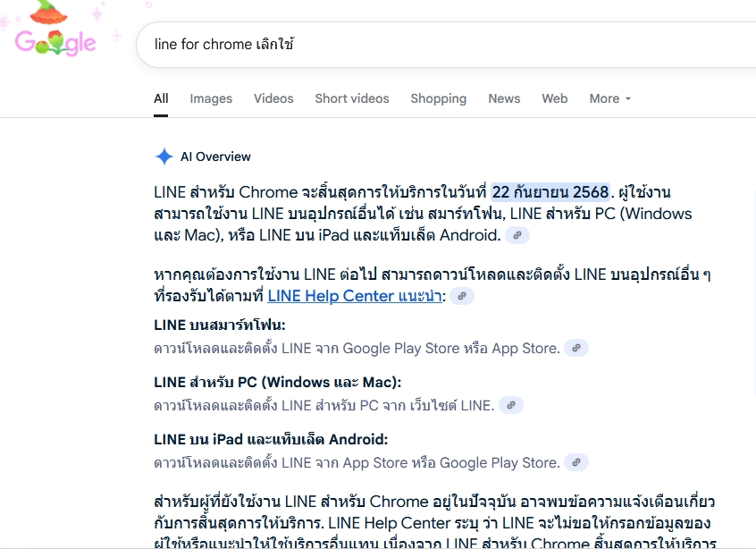Click paragraph starting 'สำหรับผู้ที่ยังใช้งาน LINE สำหรับ Chrome'
This screenshot has height=549, width=756.
click(435, 523)
